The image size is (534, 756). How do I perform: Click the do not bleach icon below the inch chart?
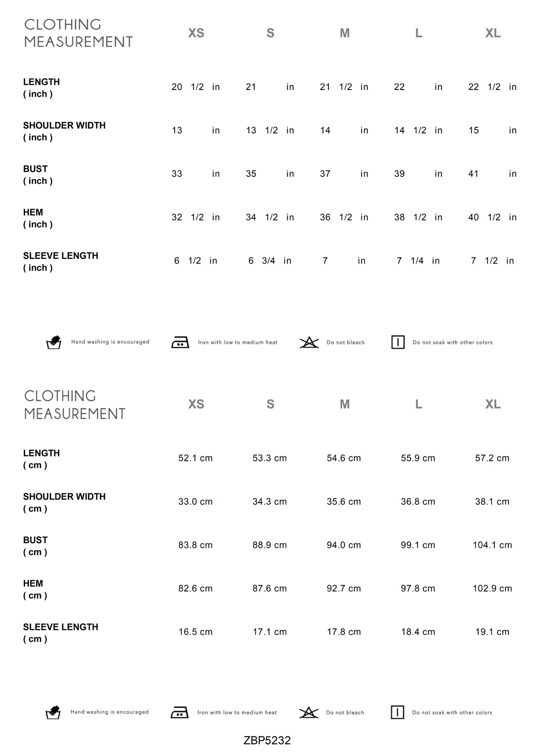309,342
